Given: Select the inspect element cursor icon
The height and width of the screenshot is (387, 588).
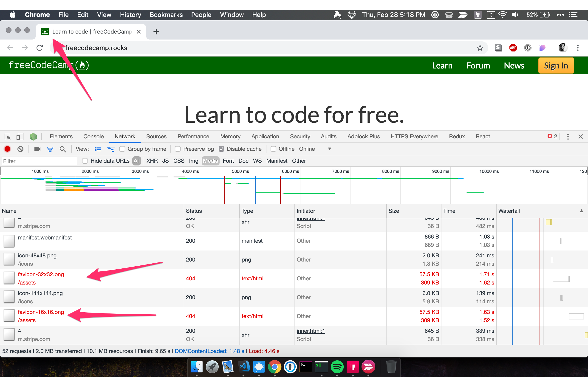Looking at the screenshot, I should click(7, 137).
